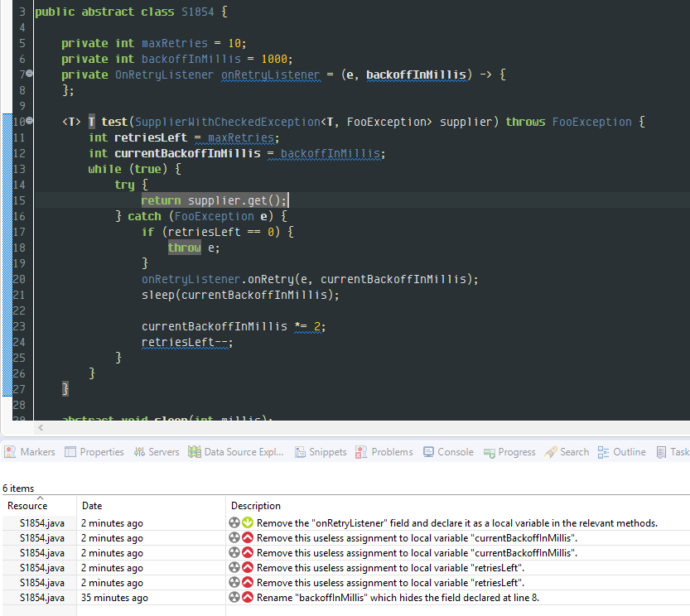Click green severity icon on onRetryListener issue
The image size is (690, 616).
[x=248, y=522]
